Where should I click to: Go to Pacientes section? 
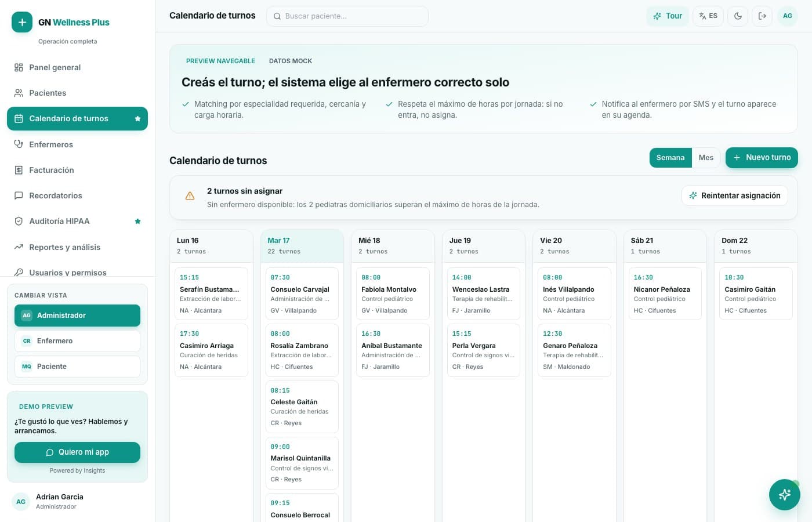coord(77,93)
